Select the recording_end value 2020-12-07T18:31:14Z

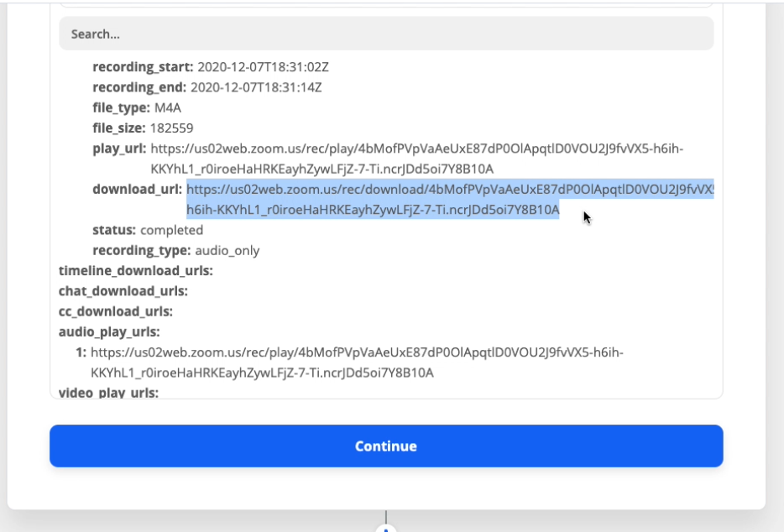pos(256,87)
